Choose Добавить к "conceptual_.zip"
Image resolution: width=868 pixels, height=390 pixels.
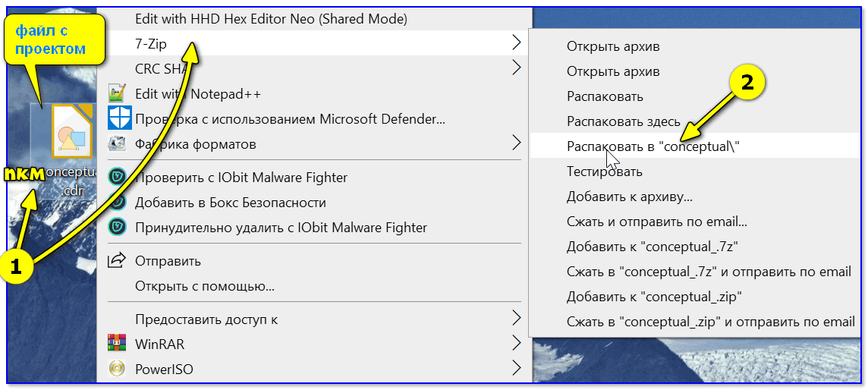[654, 297]
